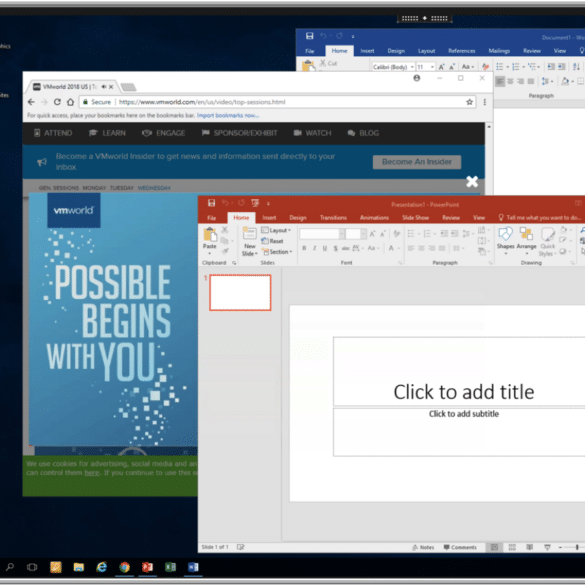Viewport: 585px width, 585px height.
Task: Switch to Reading view icon in PowerPoint
Action: pos(529,547)
